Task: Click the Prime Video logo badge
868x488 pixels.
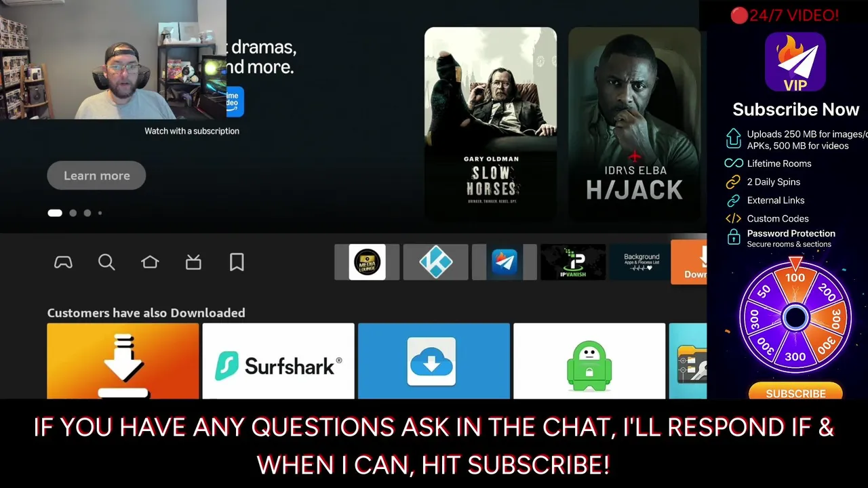Action: [x=235, y=102]
